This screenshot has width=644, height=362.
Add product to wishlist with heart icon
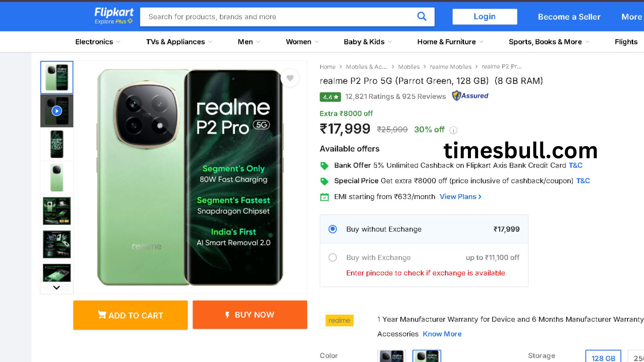click(290, 78)
